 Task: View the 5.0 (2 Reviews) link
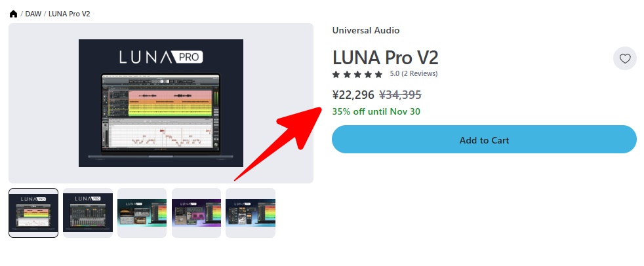pyautogui.click(x=414, y=74)
